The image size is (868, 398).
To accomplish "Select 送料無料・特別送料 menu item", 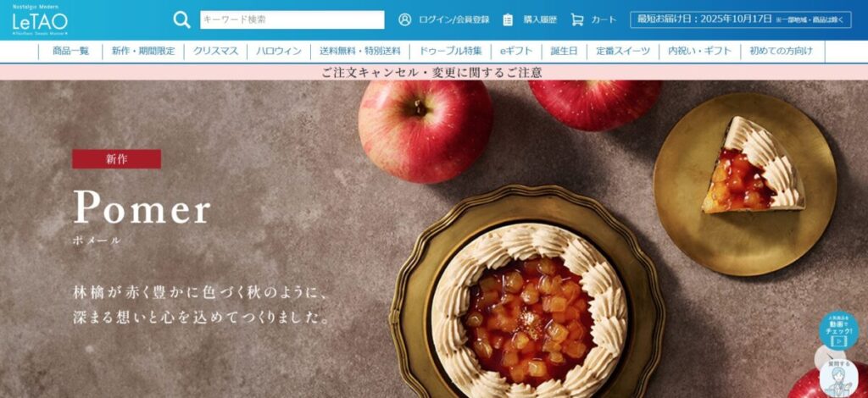I will pyautogui.click(x=359, y=52).
